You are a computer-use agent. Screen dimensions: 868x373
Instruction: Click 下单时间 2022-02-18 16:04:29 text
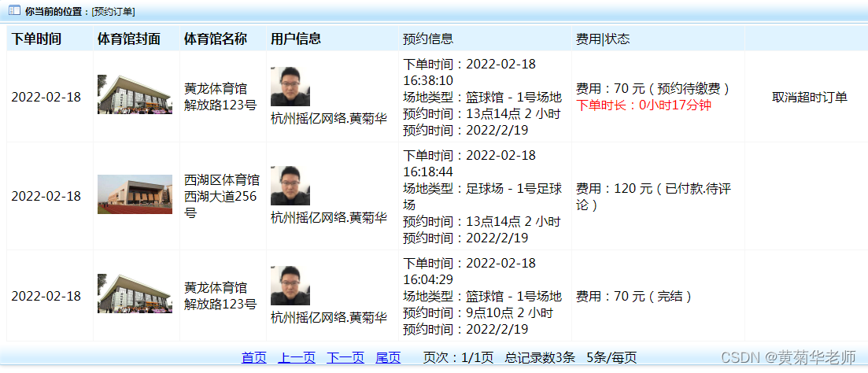[x=470, y=271]
